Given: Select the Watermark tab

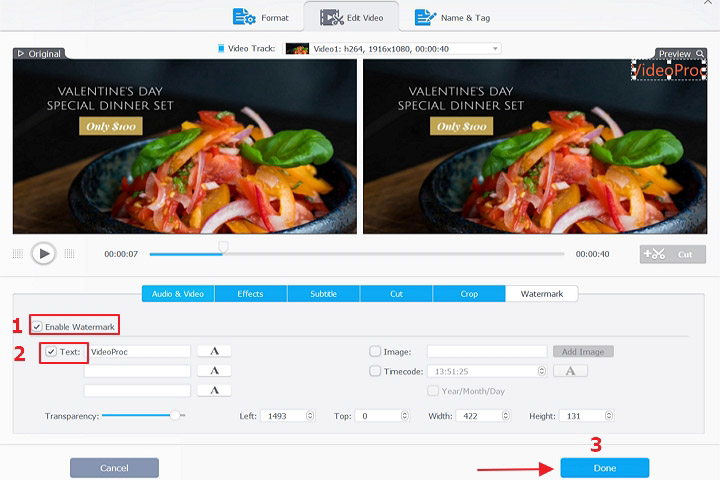Looking at the screenshot, I should click(x=541, y=294).
